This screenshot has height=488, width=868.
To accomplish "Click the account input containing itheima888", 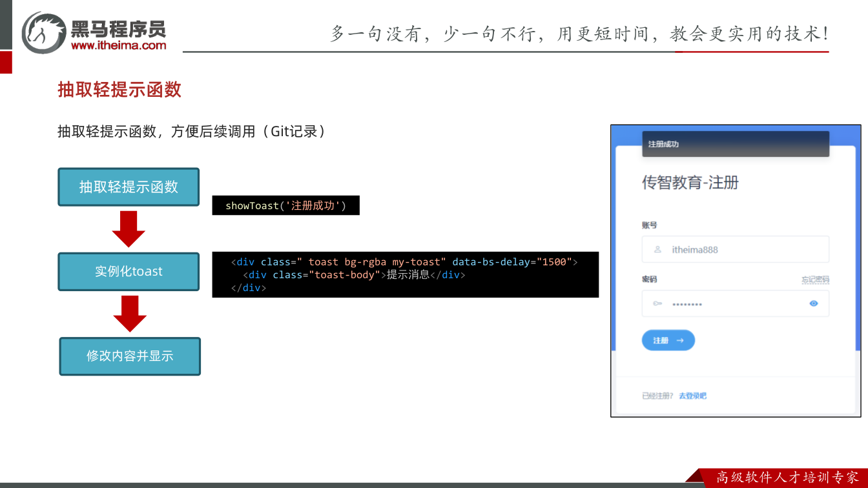I will point(735,249).
